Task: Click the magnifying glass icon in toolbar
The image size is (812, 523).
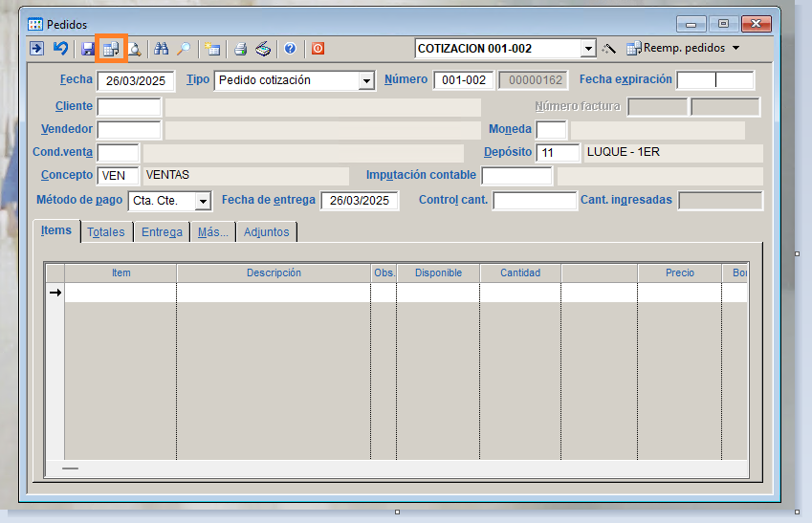Action: 183,49
